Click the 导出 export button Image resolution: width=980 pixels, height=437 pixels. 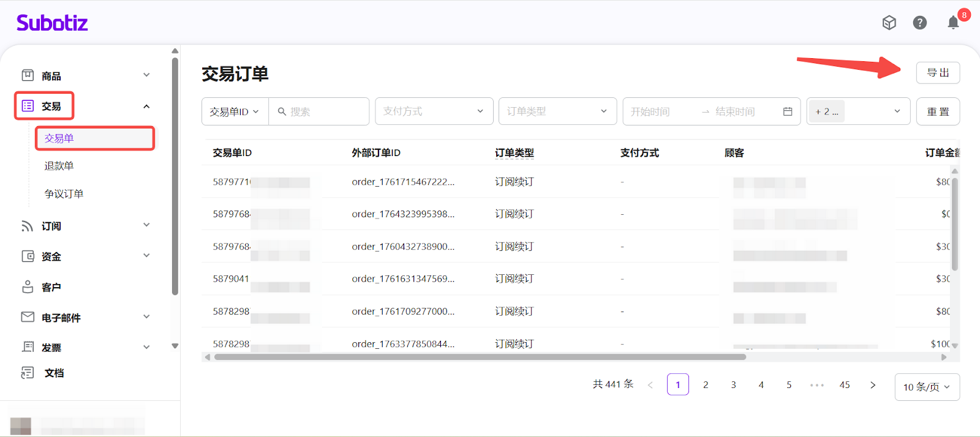coord(938,73)
